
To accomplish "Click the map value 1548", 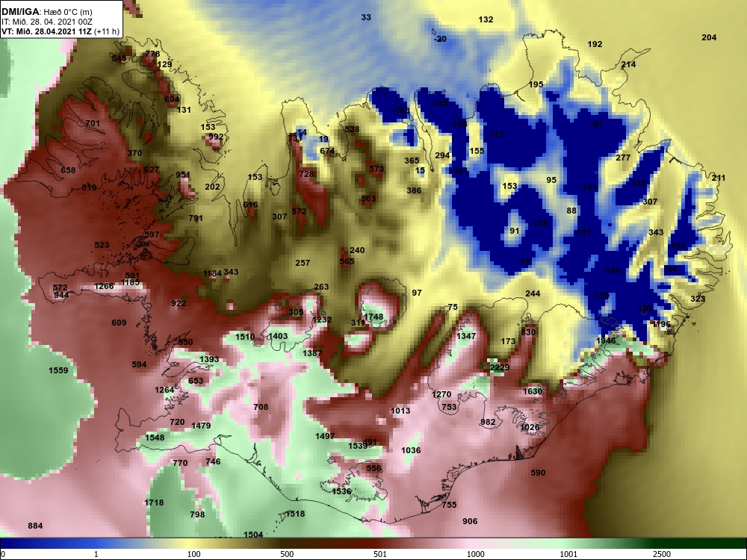I will [x=155, y=437].
